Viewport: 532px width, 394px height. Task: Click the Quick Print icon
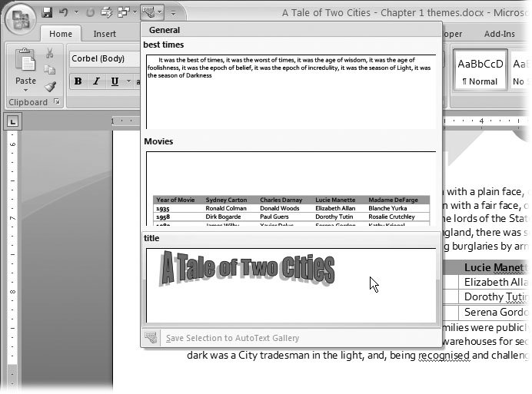[107, 12]
